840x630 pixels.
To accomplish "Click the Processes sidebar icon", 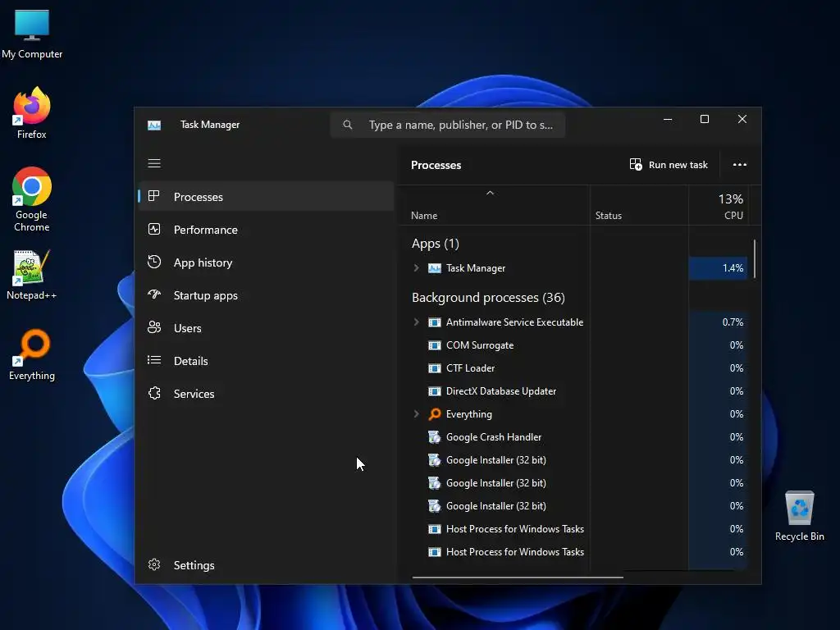I will tap(153, 196).
